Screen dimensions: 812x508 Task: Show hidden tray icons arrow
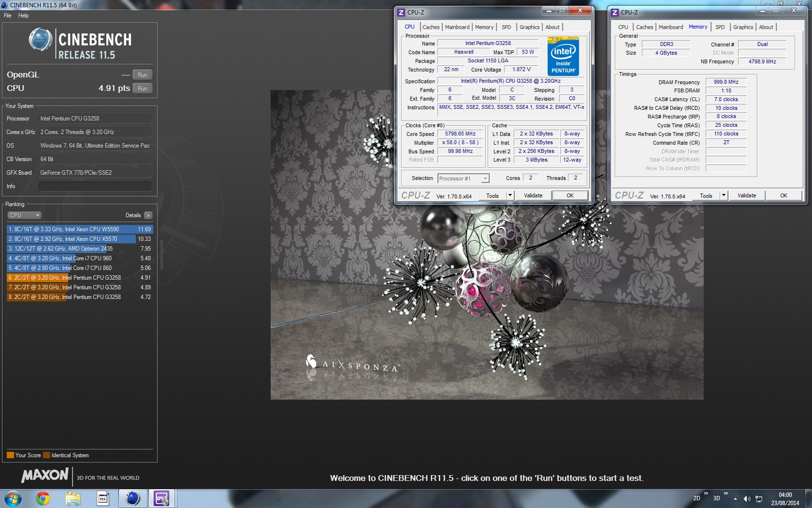(735, 498)
